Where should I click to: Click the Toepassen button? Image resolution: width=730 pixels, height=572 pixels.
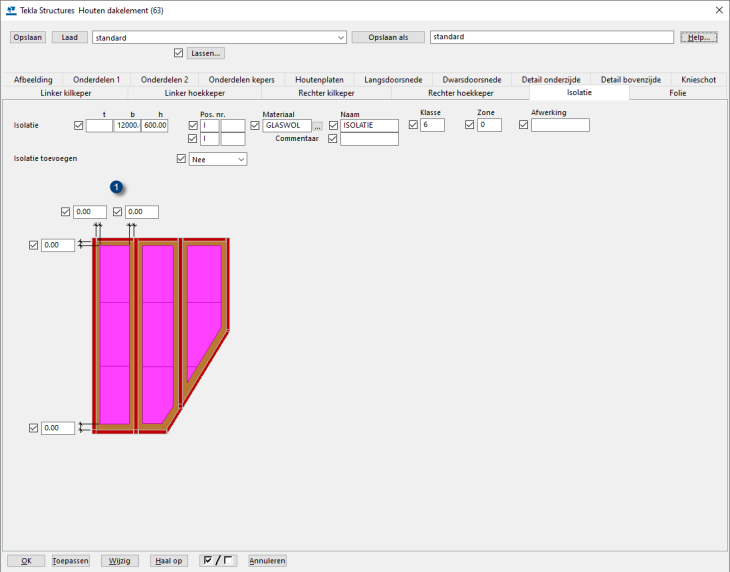point(71,561)
